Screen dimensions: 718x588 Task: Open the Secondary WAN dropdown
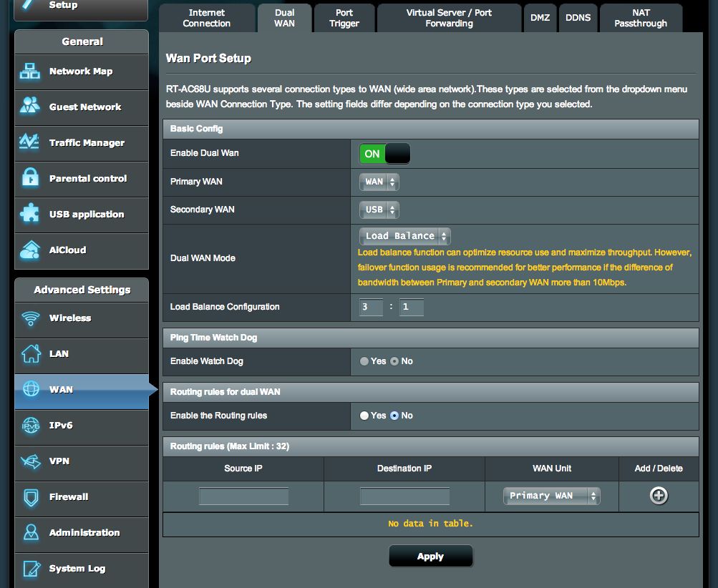(379, 210)
